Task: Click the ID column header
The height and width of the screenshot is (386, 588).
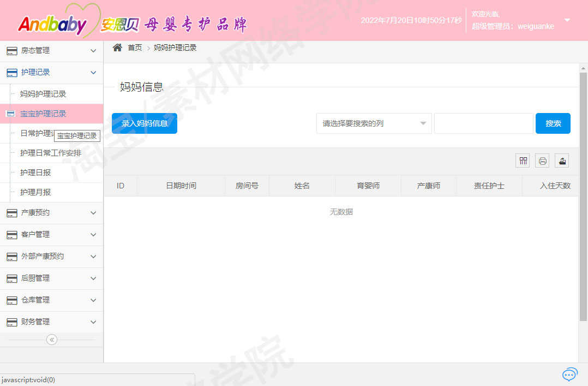Action: coord(121,186)
